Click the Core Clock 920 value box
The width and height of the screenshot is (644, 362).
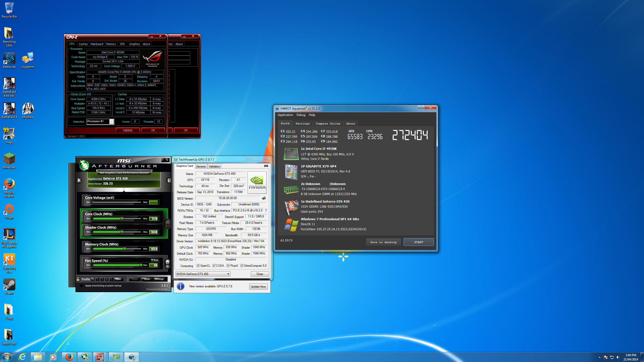154,219
